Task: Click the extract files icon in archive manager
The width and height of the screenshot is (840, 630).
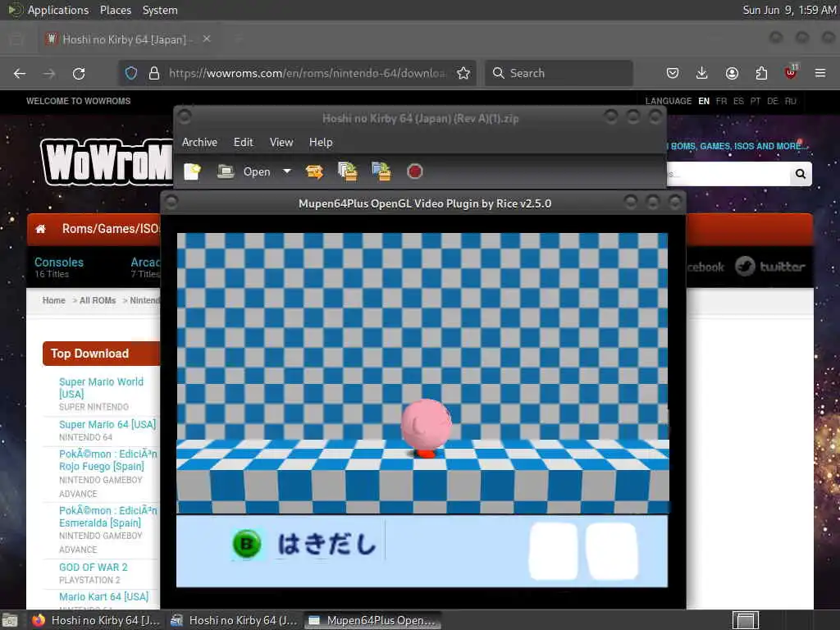Action: [314, 171]
